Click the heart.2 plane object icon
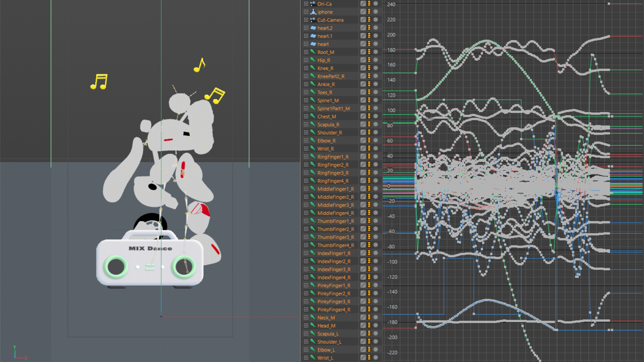The height and width of the screenshot is (362, 644). 313,28
